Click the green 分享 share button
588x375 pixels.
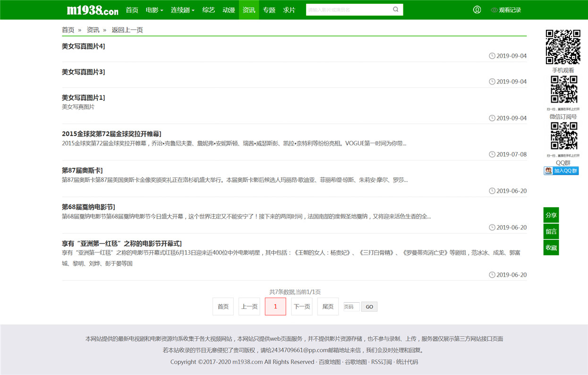[551, 215]
